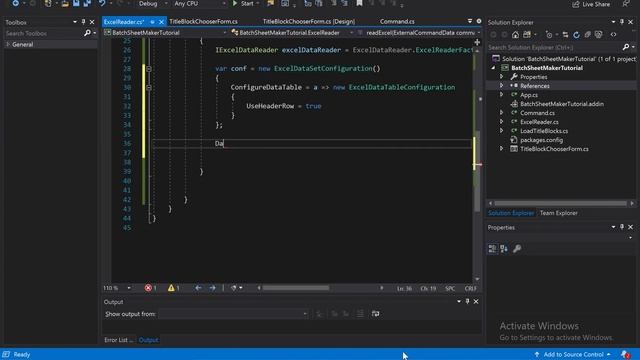640x360 pixels.
Task: Click Live Share button
Action: [x=591, y=4]
